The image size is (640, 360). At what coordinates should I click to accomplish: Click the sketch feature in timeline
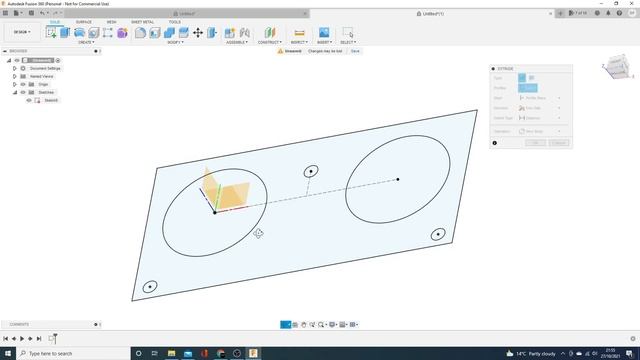[x=52, y=338]
